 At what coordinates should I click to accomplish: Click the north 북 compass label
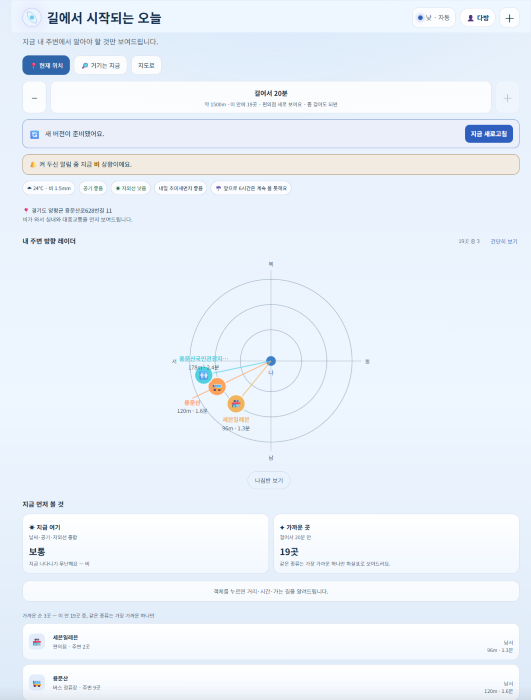click(271, 264)
